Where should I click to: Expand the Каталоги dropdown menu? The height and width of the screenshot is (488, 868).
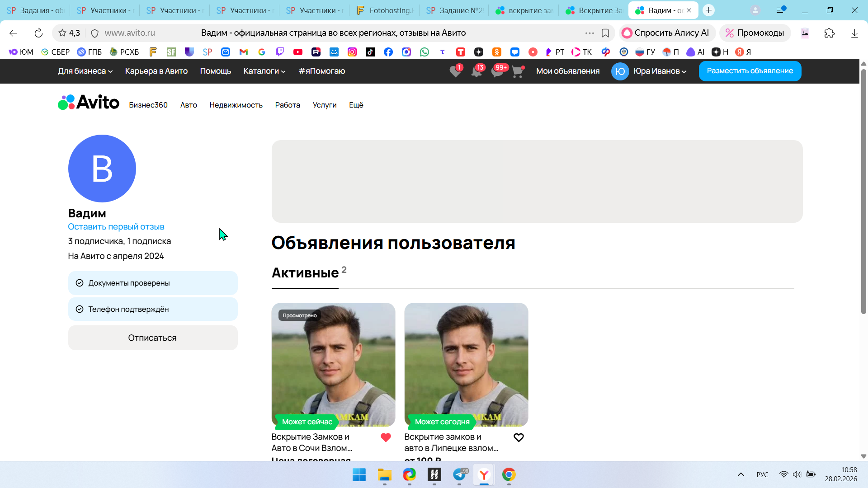coord(264,71)
